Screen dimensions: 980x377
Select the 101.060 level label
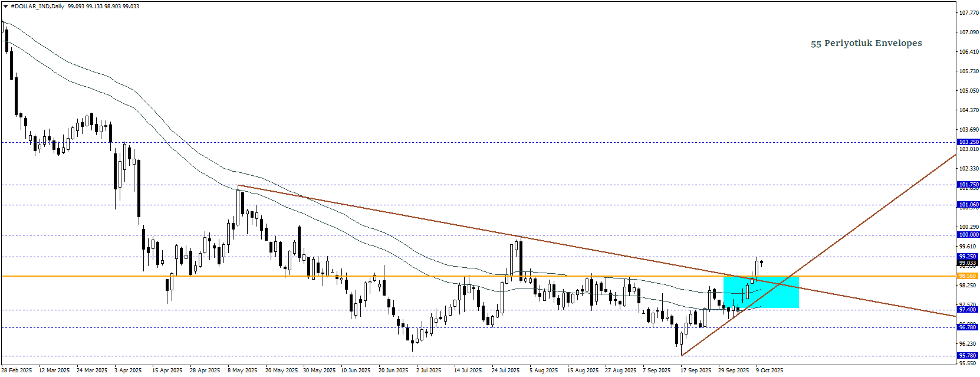point(968,205)
